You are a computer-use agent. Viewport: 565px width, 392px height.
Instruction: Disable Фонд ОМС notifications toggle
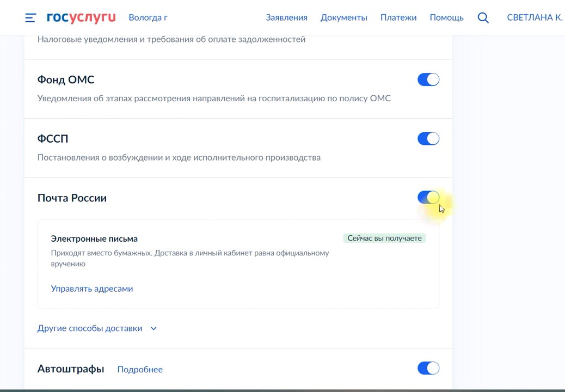pos(428,80)
